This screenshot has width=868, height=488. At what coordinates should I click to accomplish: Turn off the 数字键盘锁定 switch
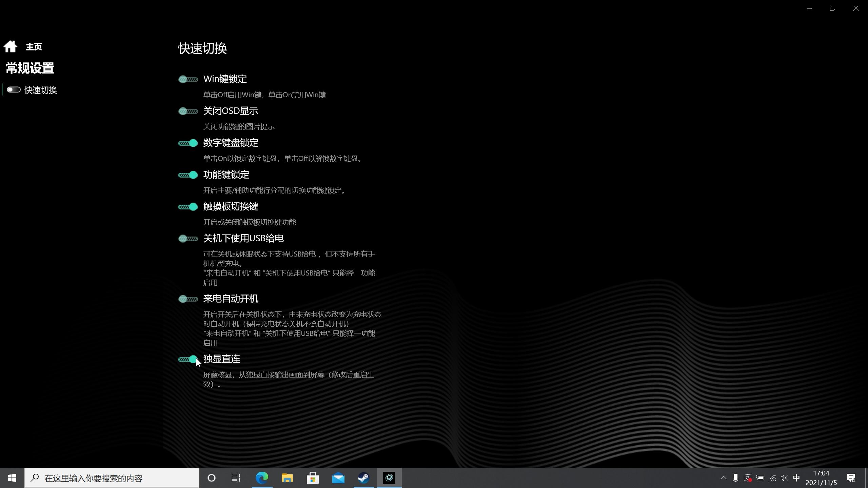[x=188, y=143]
